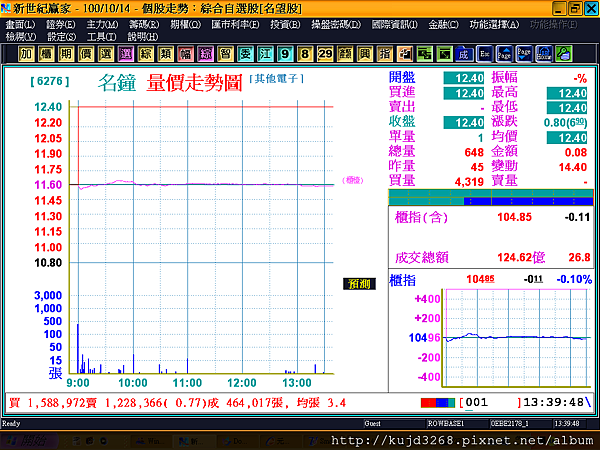
Task: Open the 操盤密碼(D) menu
Action: pos(336,25)
